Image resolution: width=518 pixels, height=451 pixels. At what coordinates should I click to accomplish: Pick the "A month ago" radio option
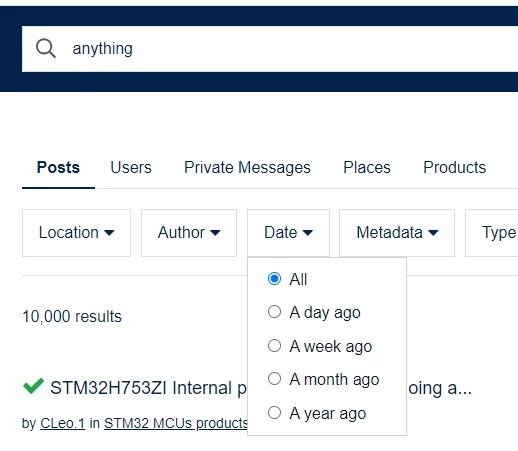274,379
